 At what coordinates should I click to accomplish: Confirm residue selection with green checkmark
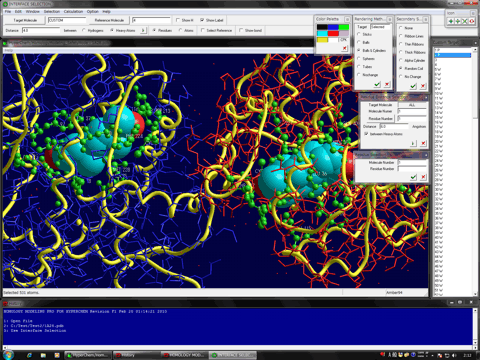(413, 177)
